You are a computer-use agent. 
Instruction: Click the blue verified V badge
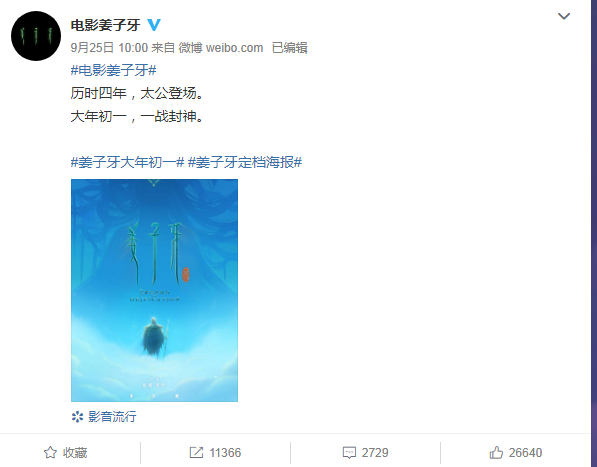[154, 25]
